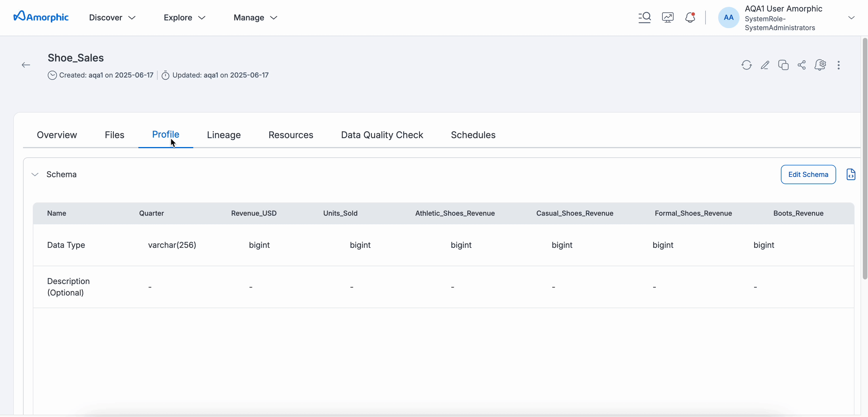This screenshot has height=417, width=868.
Task: Click the monitoring chart screen icon
Action: [x=668, y=18]
